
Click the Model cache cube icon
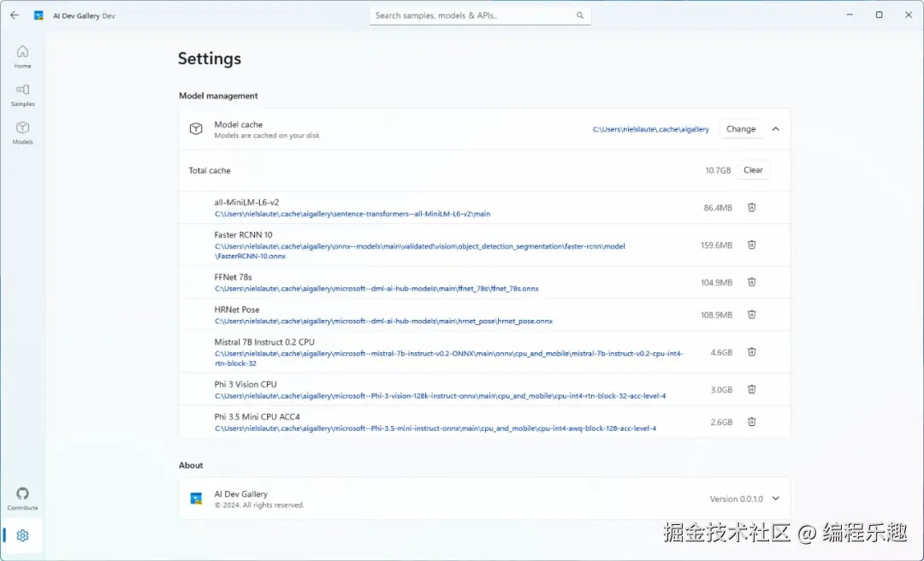point(196,129)
